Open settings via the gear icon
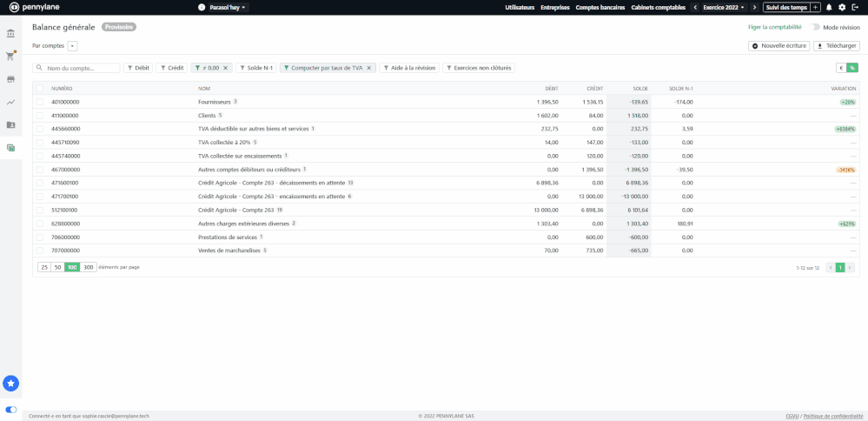 pos(842,7)
